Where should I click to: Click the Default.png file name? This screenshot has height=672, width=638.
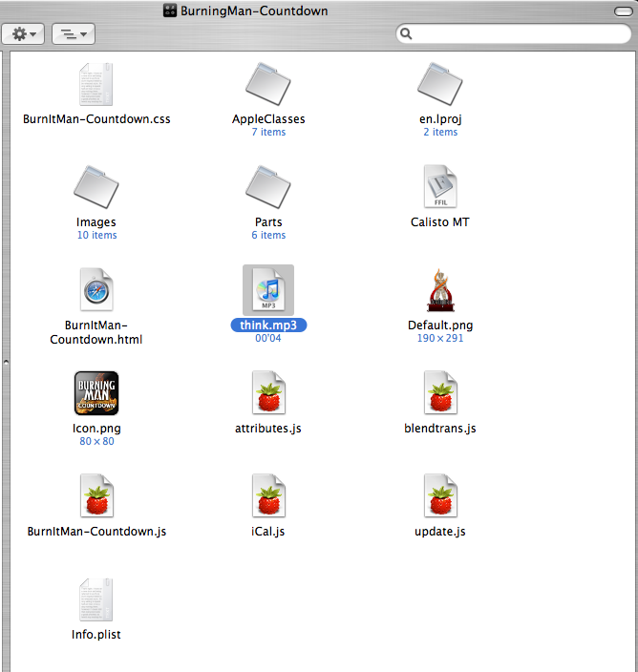[x=440, y=325]
